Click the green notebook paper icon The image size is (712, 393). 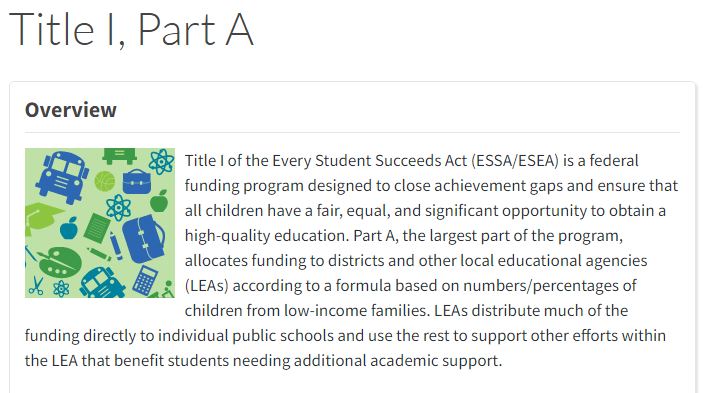[97, 227]
